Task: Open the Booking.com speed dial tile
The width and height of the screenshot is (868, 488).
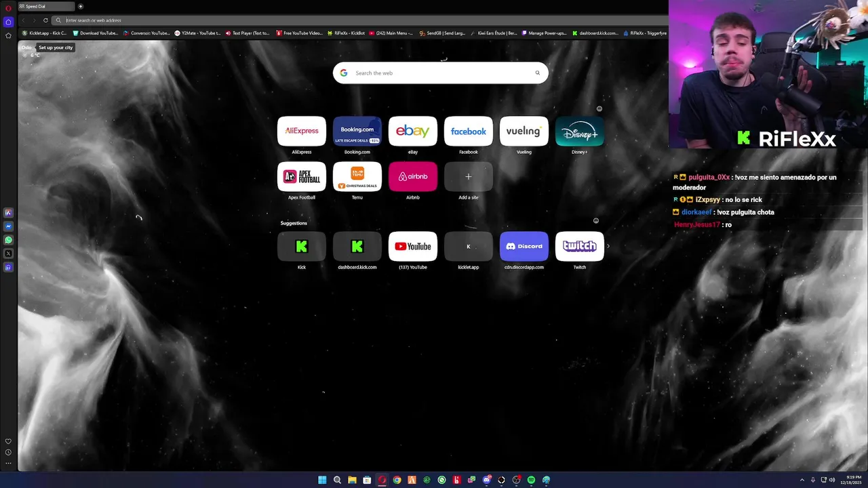Action: tap(357, 131)
